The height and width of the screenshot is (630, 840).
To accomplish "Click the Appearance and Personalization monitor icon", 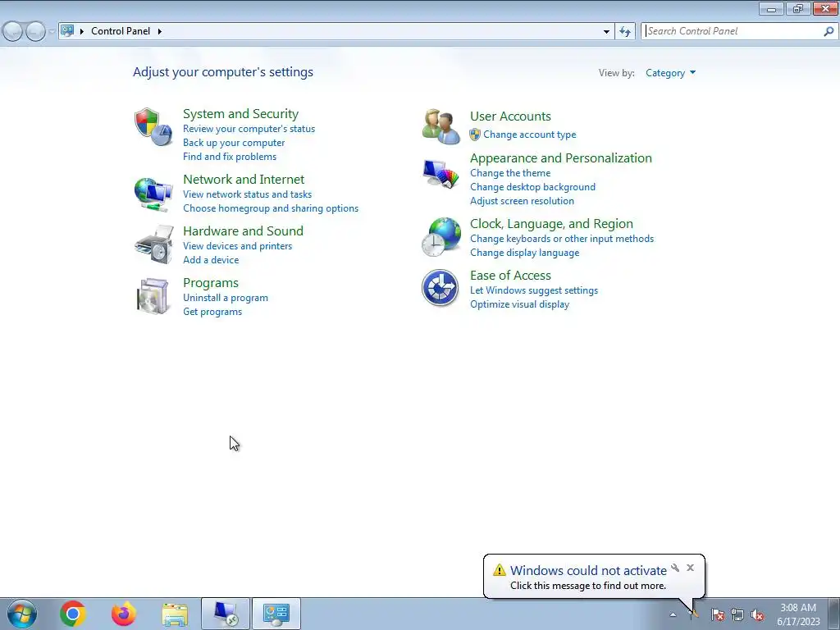I will click(x=441, y=174).
